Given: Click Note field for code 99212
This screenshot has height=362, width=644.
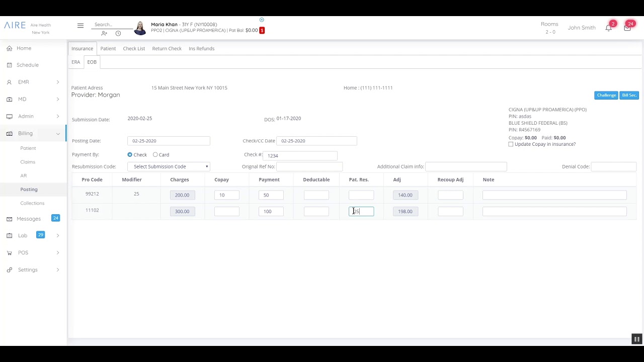Looking at the screenshot, I should coord(554,195).
